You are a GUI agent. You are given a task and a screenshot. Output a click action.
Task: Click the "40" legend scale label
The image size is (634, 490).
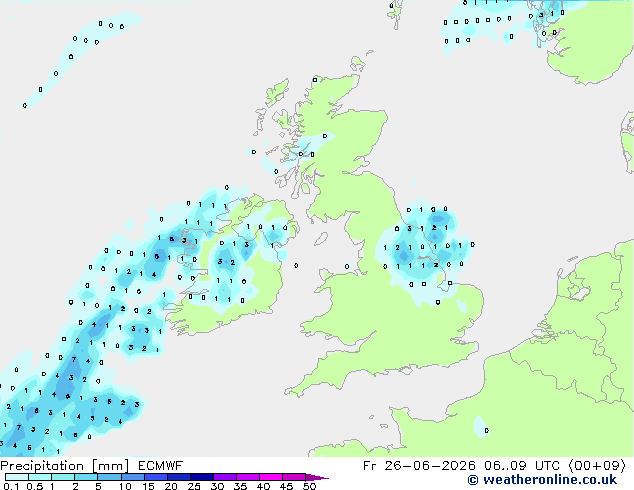[263, 486]
